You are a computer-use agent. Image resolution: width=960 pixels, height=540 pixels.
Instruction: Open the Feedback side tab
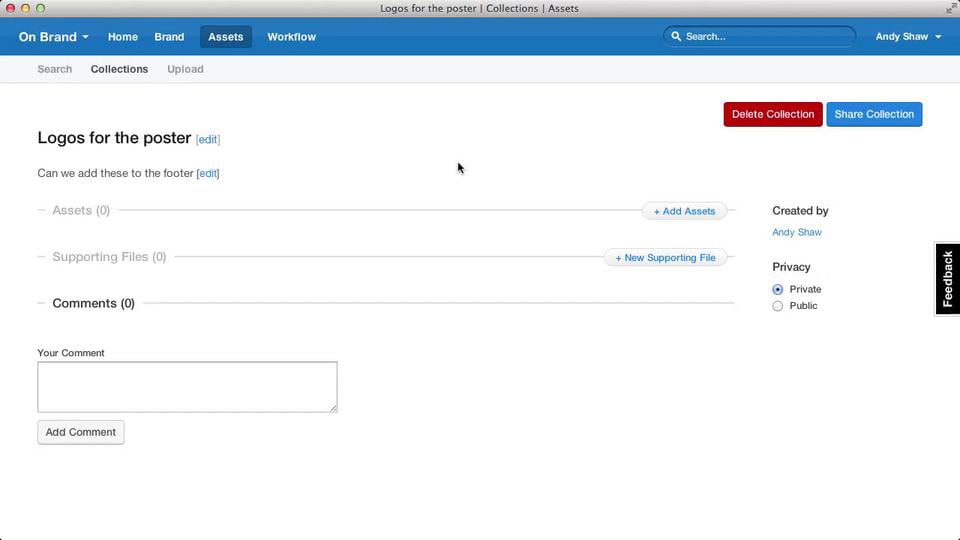(947, 279)
